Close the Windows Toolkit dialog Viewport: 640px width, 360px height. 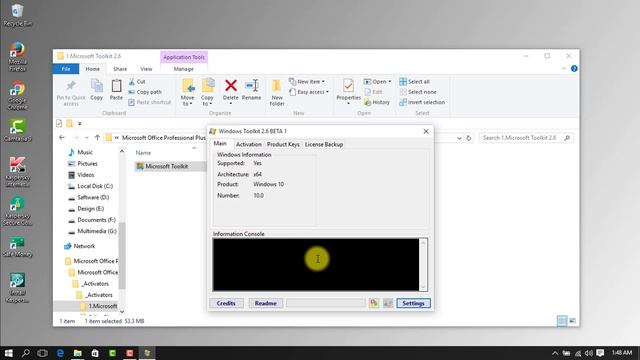coord(426,131)
